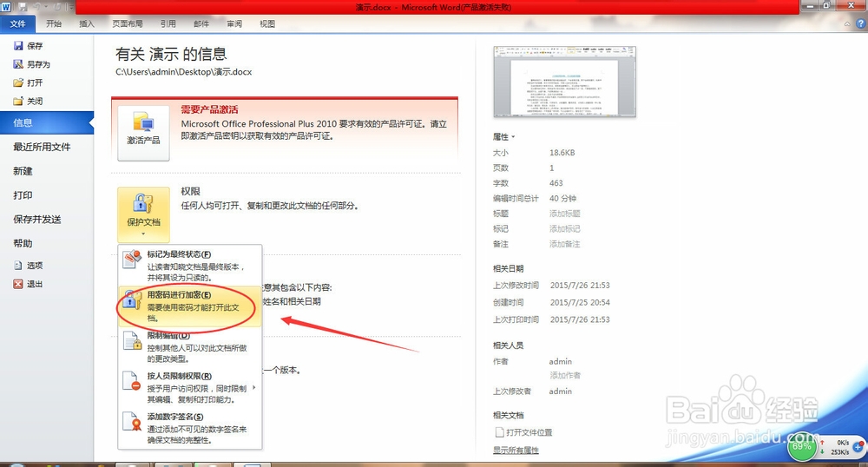The width and height of the screenshot is (868, 467).
Task: Open a file with the 打开 folder icon
Action: pos(18,82)
